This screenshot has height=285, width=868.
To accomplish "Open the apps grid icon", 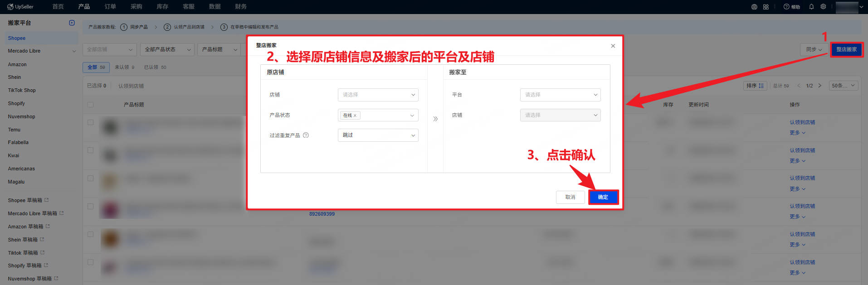I will [766, 7].
